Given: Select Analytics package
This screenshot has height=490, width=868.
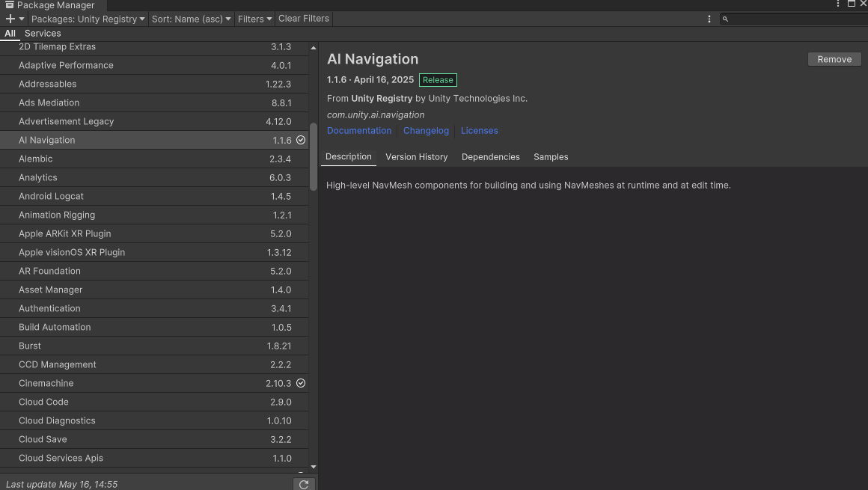Looking at the screenshot, I should pos(154,178).
